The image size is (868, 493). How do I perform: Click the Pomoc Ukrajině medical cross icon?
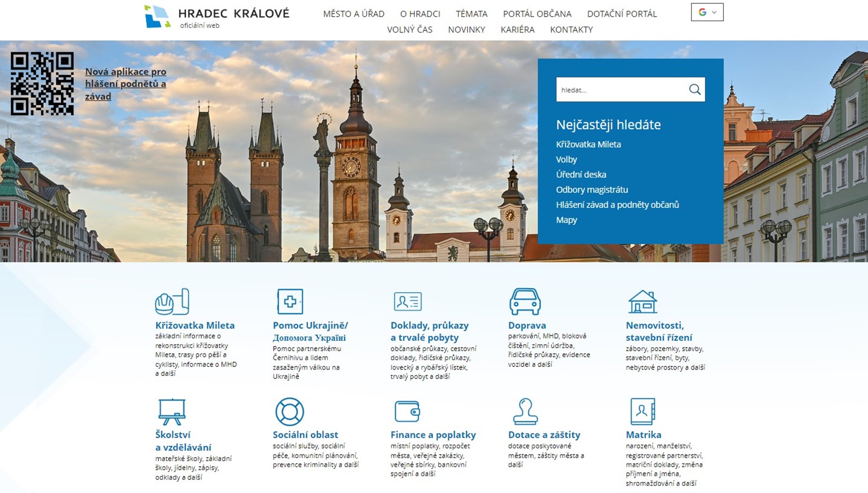(290, 301)
